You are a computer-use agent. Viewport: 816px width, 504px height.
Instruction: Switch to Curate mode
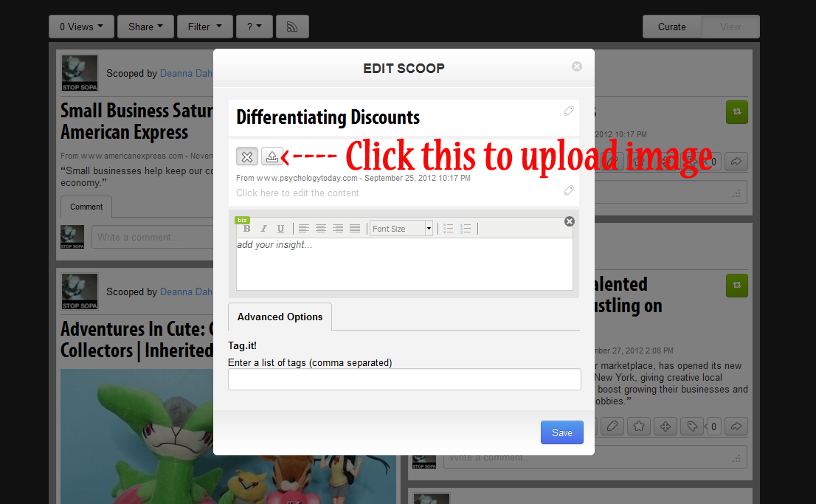(x=671, y=27)
